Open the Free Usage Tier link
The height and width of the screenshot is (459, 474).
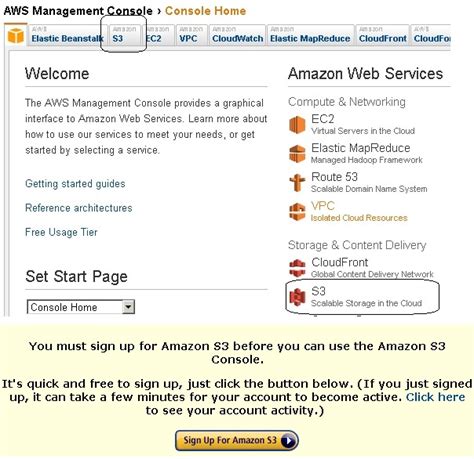61,232
